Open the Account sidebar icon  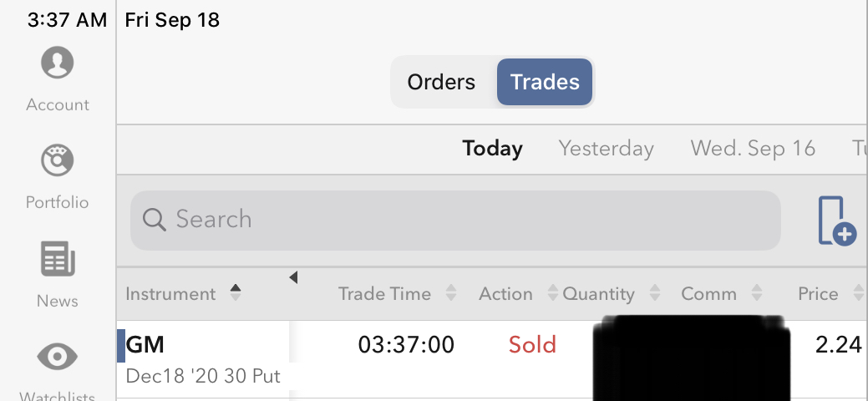tap(57, 63)
